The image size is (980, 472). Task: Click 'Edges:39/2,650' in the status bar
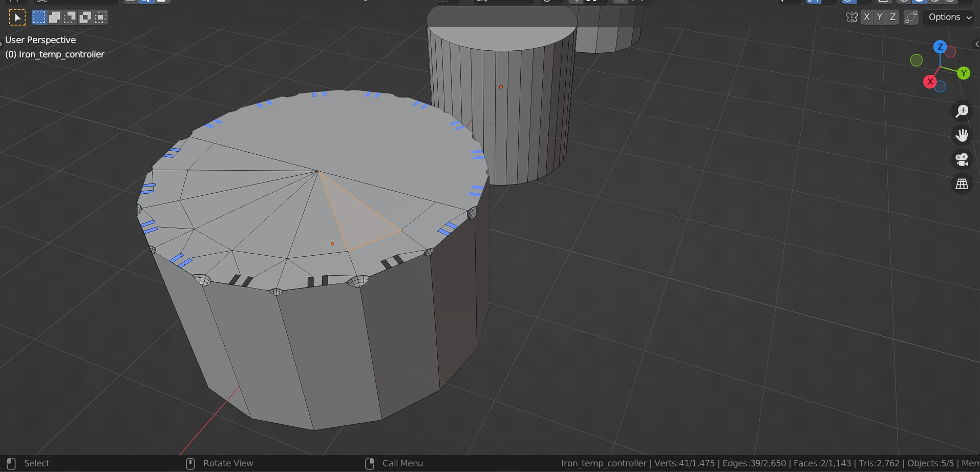pyautogui.click(x=754, y=463)
